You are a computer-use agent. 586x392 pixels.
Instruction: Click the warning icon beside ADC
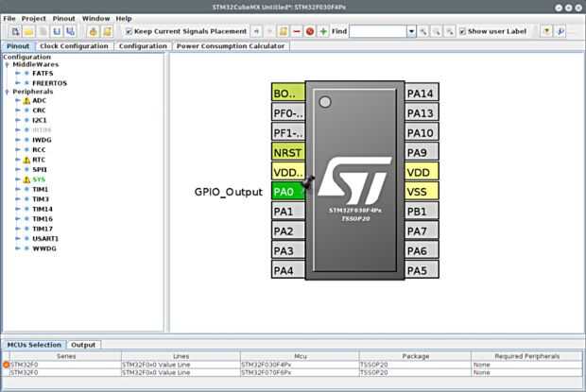coord(26,101)
